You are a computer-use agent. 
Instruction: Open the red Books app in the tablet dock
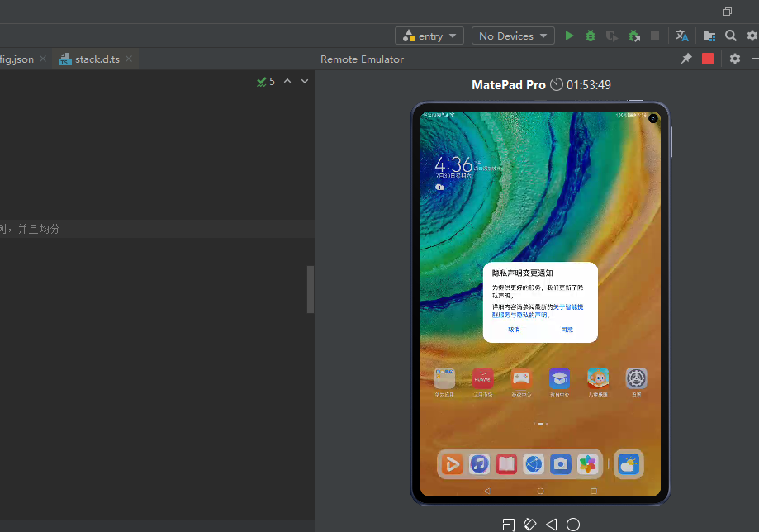coord(506,464)
